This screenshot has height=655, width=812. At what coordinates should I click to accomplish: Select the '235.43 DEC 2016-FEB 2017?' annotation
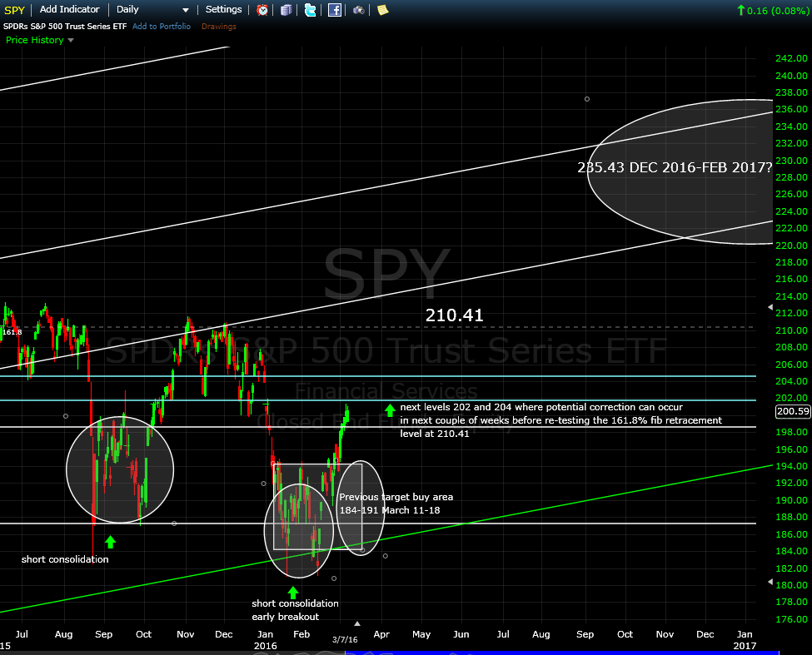point(675,167)
